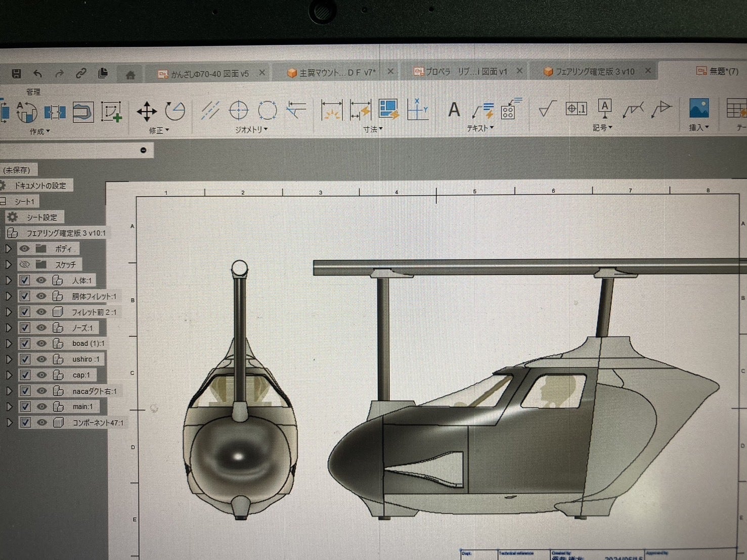This screenshot has width=747, height=560.
Task: Click the Surface Texture checkmark symbol icon
Action: click(x=547, y=109)
